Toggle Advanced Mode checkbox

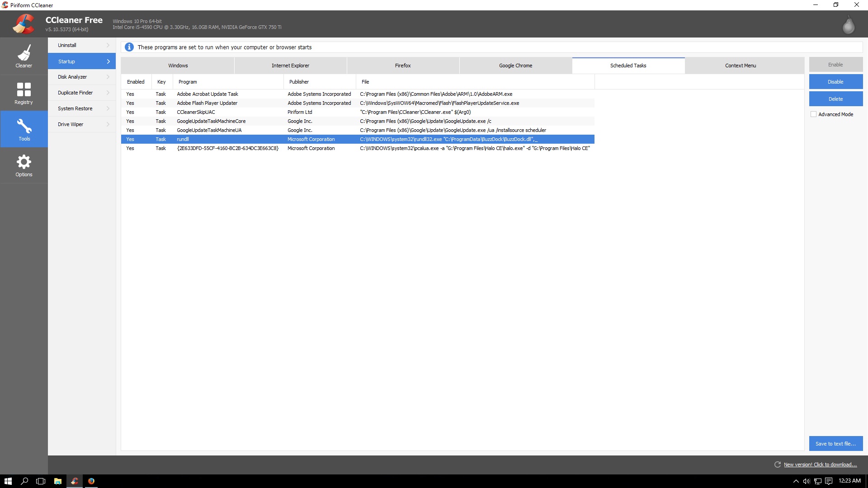coord(814,114)
